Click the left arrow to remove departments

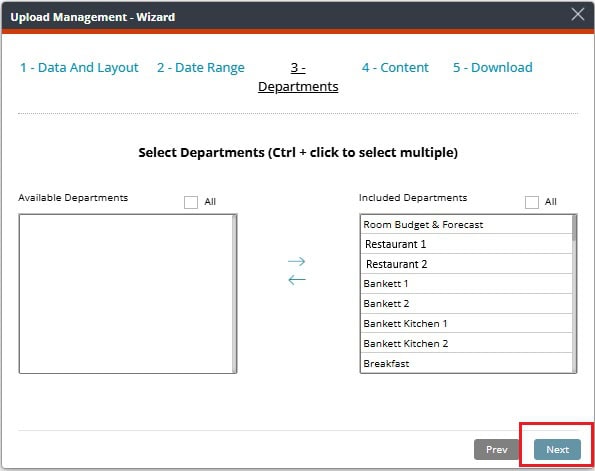296,280
